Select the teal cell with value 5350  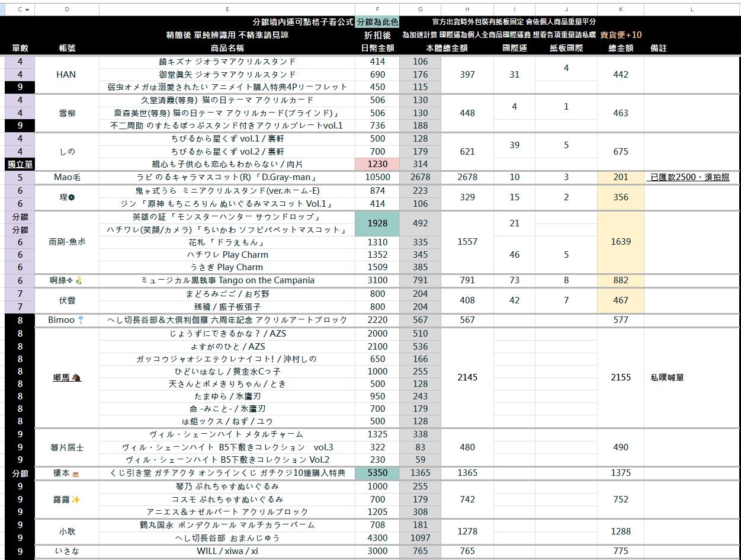coord(377,473)
